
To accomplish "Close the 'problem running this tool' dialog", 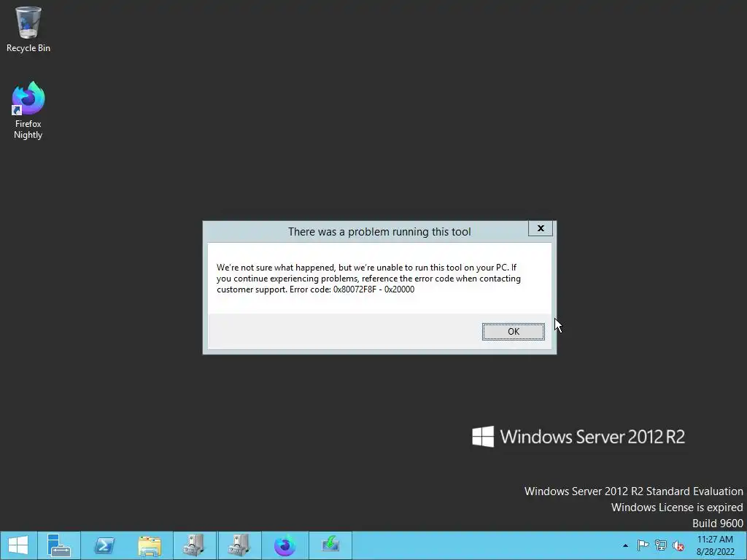I will coord(541,228).
